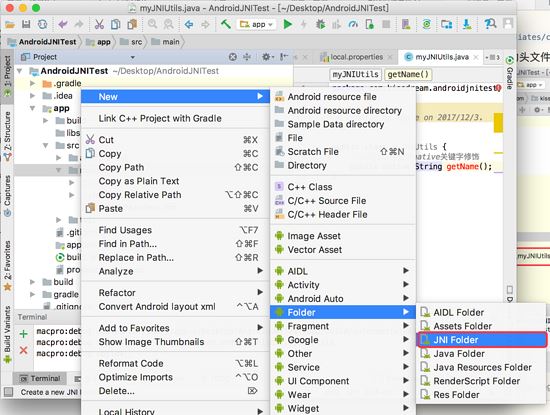Close the myJNIUtils.java tab

coord(476,57)
